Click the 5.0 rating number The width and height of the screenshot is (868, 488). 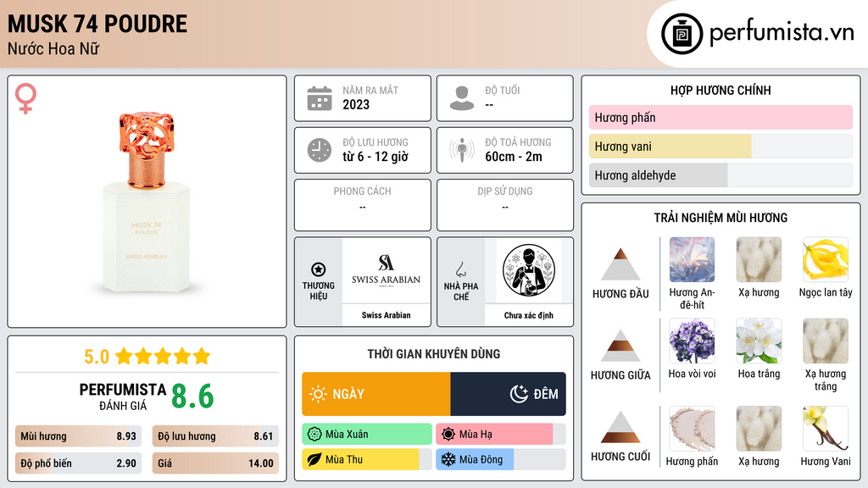pyautogui.click(x=97, y=357)
